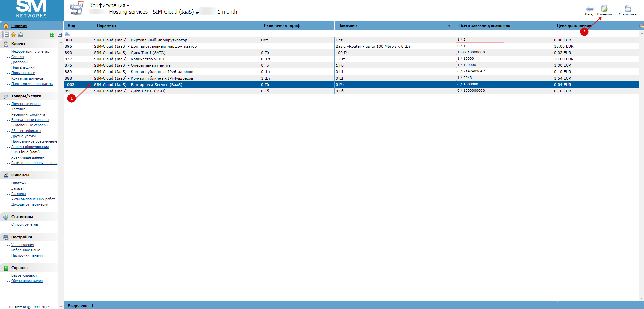Collapse the Клиент section header

coord(18,44)
